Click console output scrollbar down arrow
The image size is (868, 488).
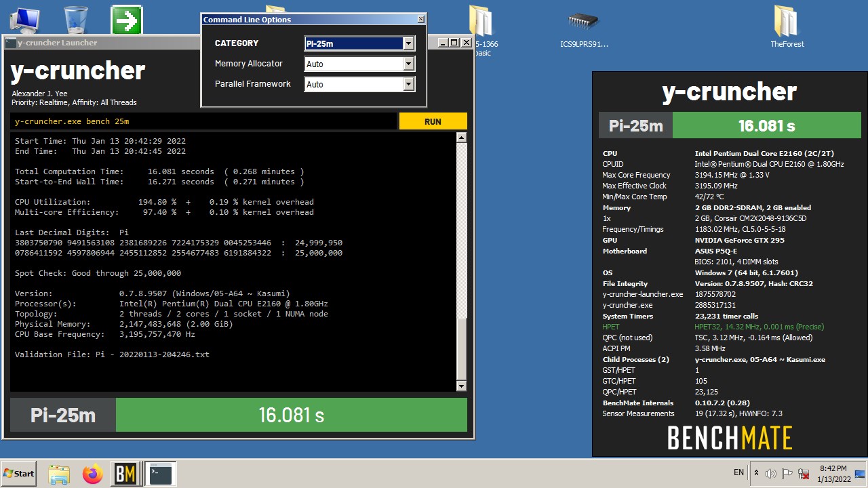pos(461,386)
